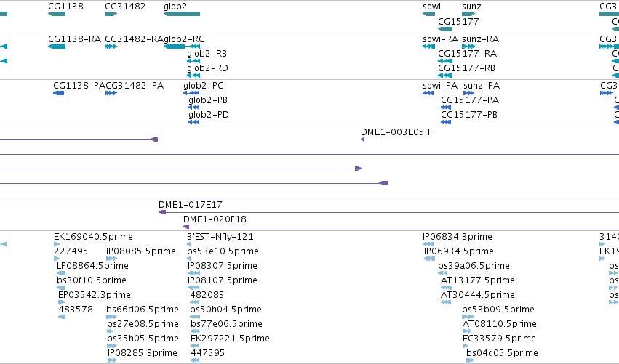Select the sowi-PA protein feature

(x=428, y=93)
